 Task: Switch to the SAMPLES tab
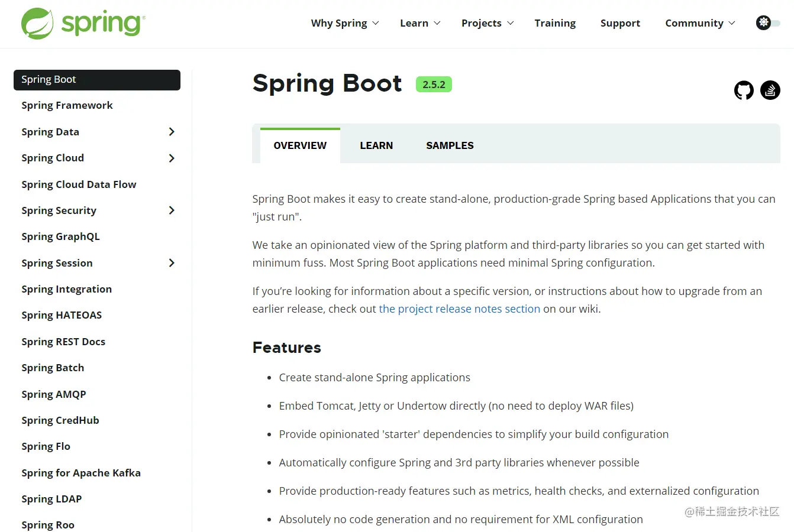(450, 145)
